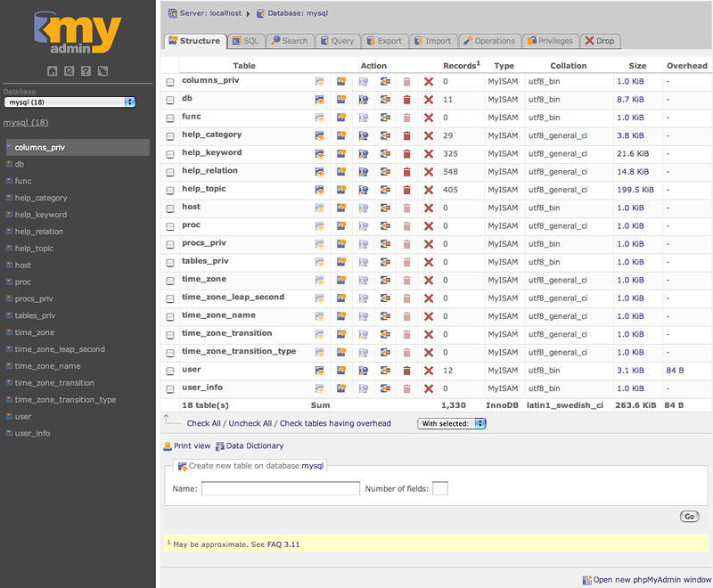Image resolution: width=713 pixels, height=588 pixels.
Task: Empty the user table using trash icon
Action: click(407, 371)
